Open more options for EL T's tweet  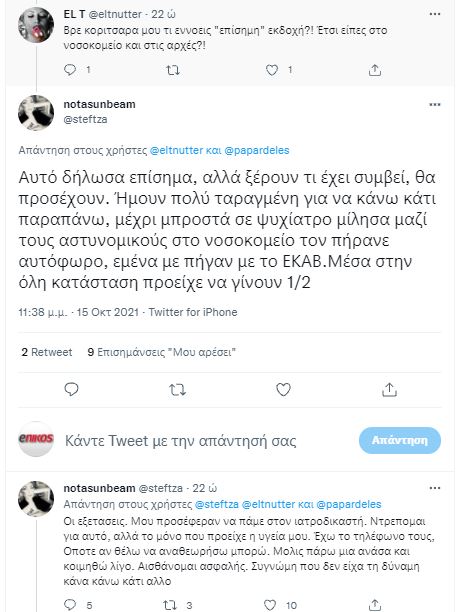pos(435,14)
